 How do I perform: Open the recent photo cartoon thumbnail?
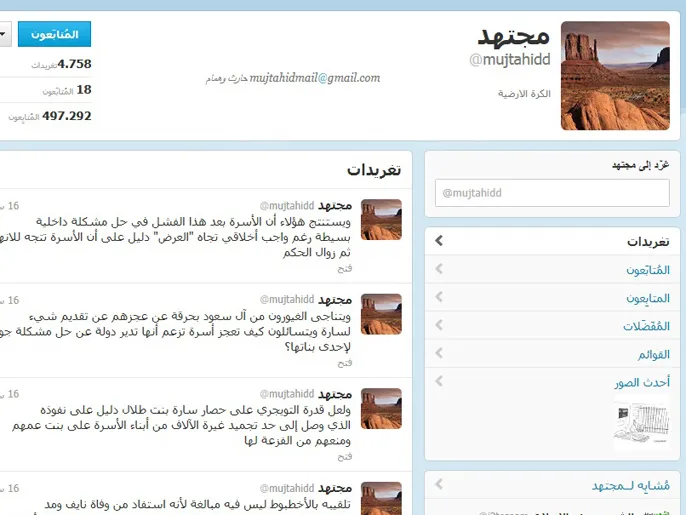coord(641,423)
